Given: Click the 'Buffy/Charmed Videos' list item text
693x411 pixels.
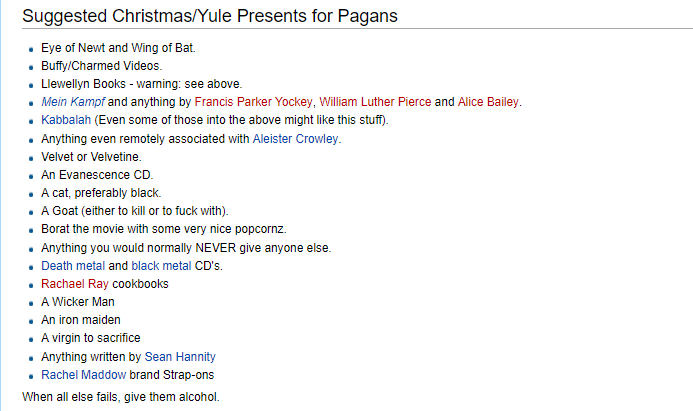Looking at the screenshot, I should (102, 66).
